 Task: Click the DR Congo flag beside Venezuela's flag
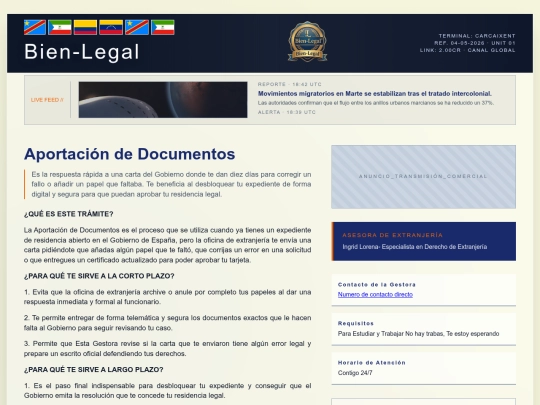coord(137,27)
